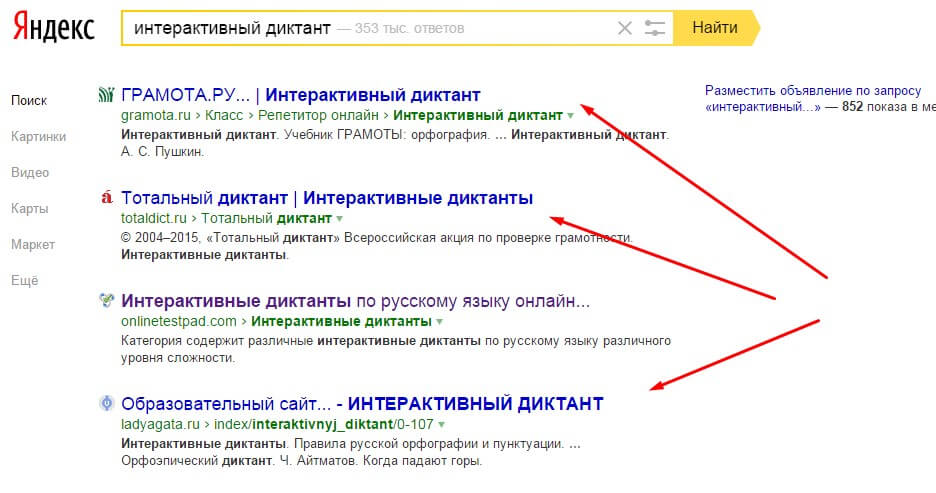Clear the search query with the X icon
Viewport: 936px width, 493px height.
625,28
